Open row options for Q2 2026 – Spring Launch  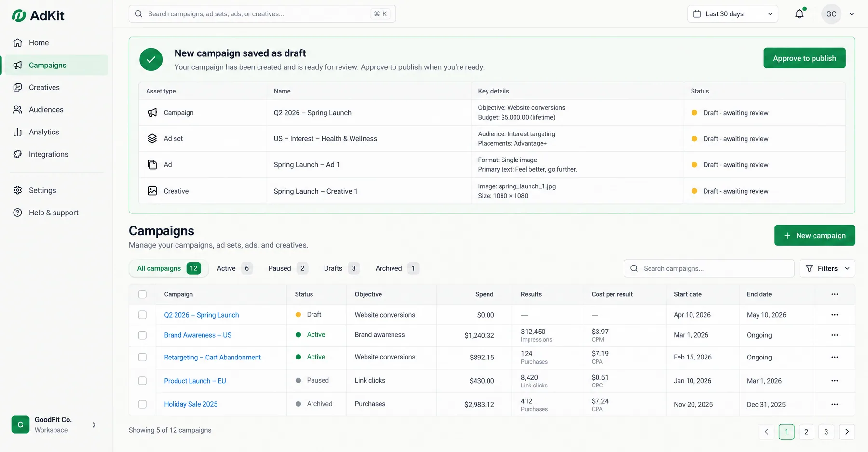(835, 315)
